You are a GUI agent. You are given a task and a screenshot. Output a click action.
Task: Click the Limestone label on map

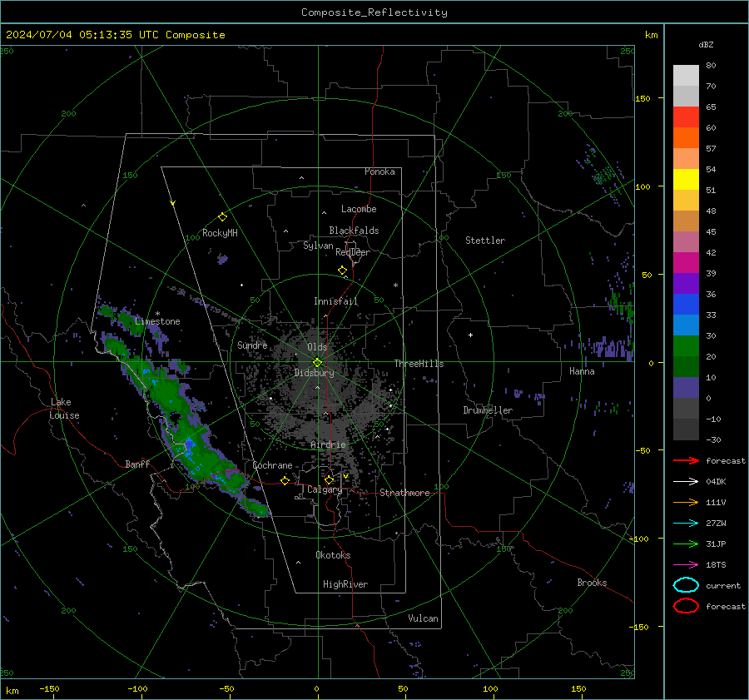157,321
